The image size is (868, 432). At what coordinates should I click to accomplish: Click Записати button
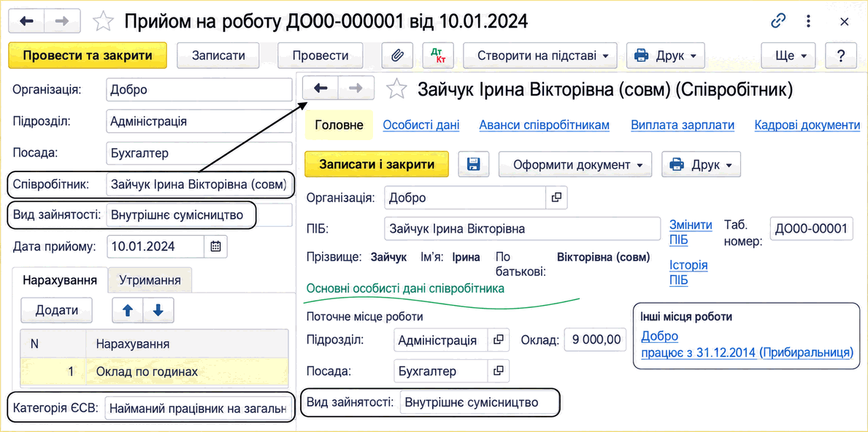[x=218, y=55]
